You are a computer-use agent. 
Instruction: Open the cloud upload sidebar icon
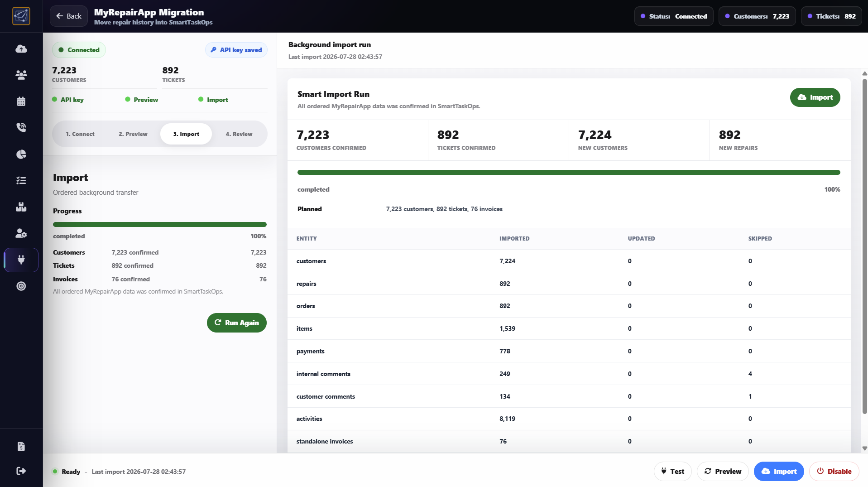point(21,49)
